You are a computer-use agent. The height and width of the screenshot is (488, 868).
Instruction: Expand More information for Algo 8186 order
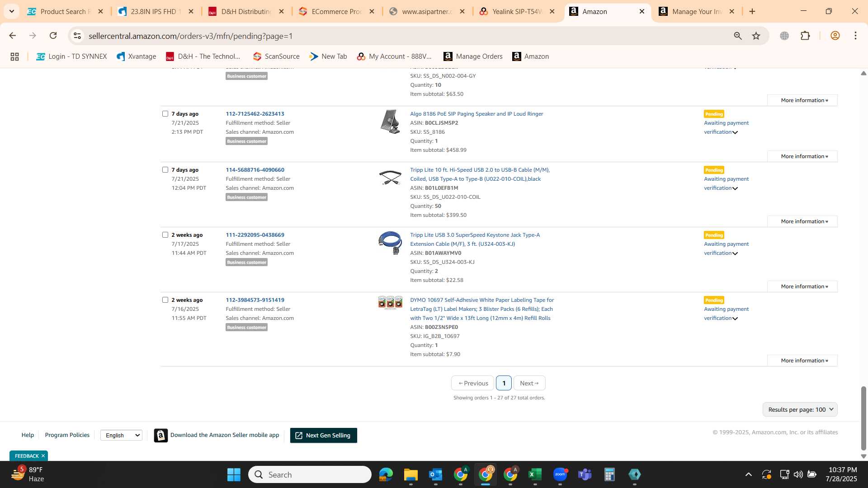802,156
